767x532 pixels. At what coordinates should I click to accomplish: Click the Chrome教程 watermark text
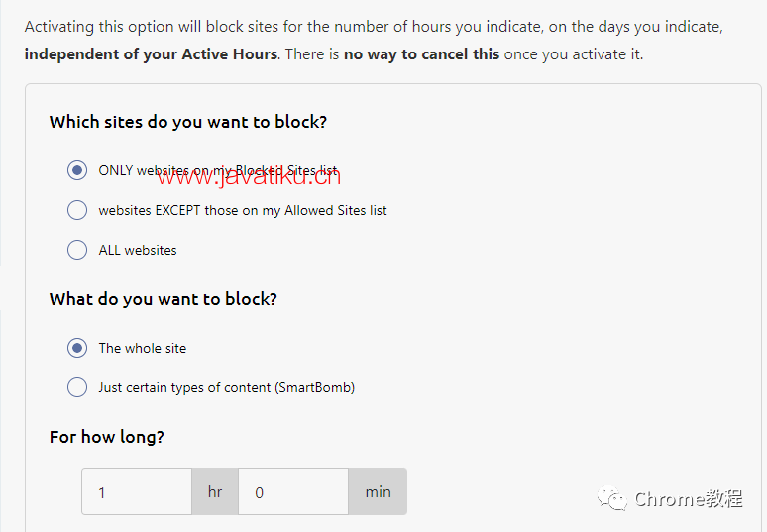[x=689, y=499]
